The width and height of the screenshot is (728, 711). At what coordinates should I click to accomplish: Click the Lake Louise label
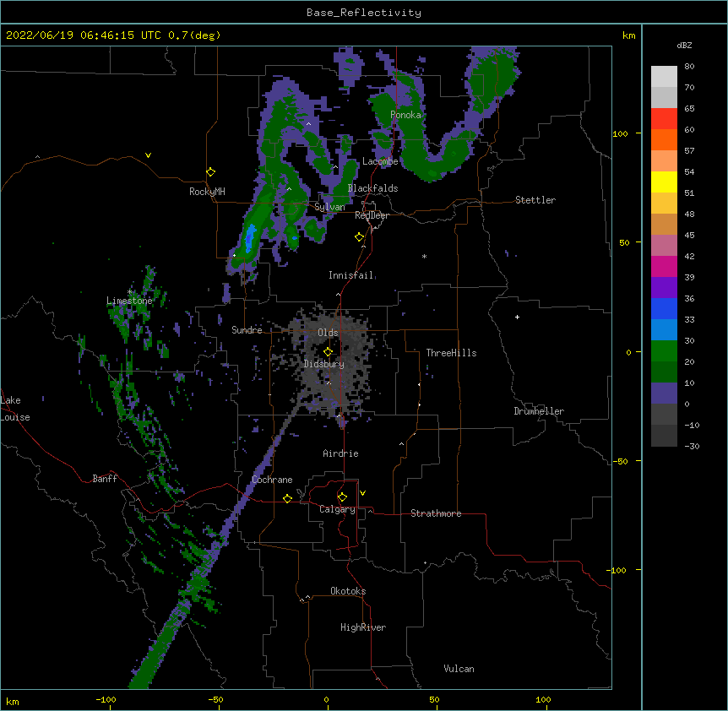[15, 409]
